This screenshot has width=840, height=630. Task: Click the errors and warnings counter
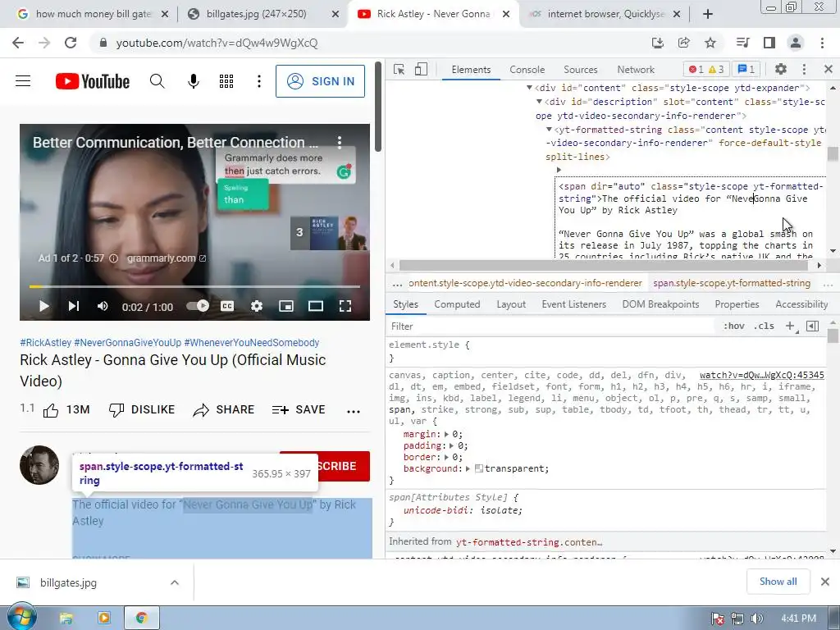(706, 69)
